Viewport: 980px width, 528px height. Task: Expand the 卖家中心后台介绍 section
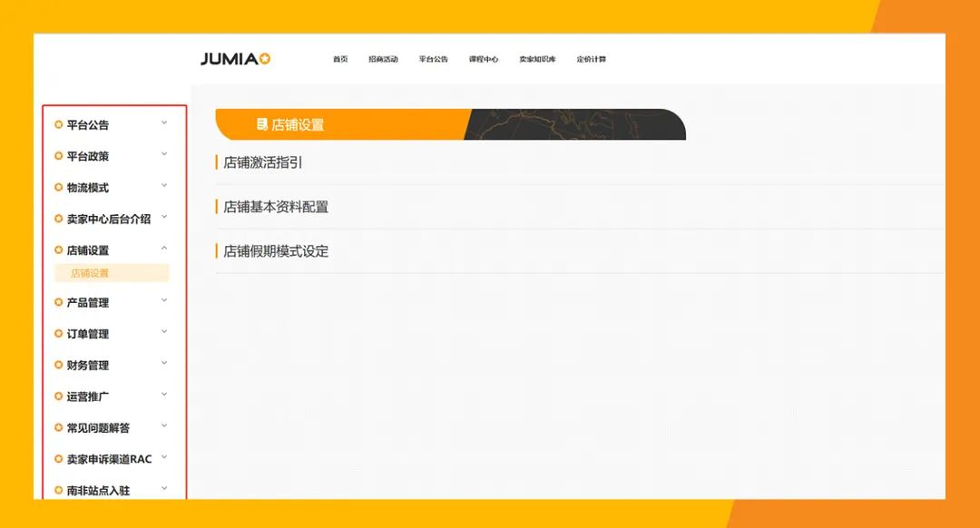164,217
